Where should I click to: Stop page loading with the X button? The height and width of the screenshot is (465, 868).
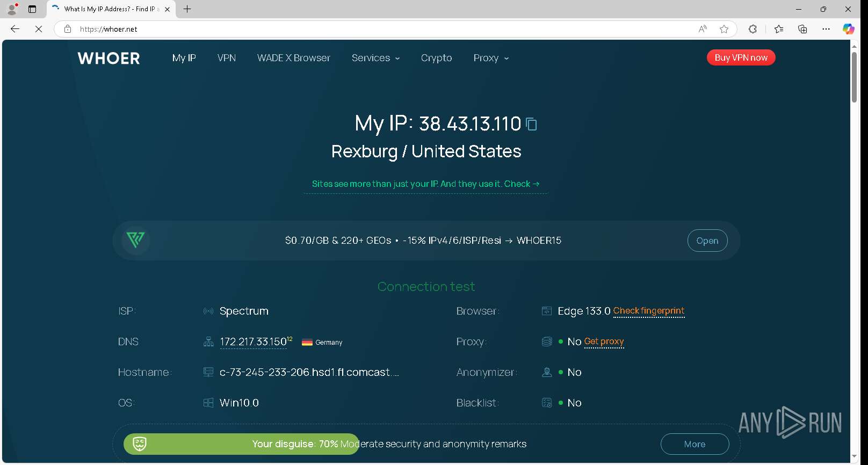tap(39, 29)
